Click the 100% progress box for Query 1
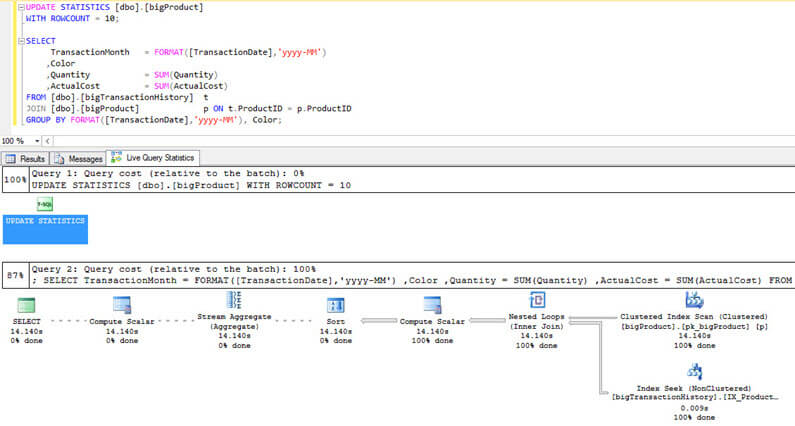The image size is (795, 426). point(15,180)
